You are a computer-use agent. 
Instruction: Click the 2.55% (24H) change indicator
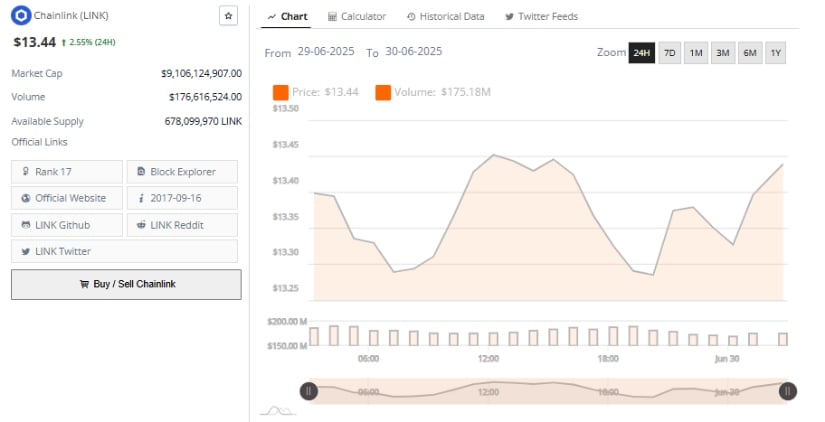[88, 42]
